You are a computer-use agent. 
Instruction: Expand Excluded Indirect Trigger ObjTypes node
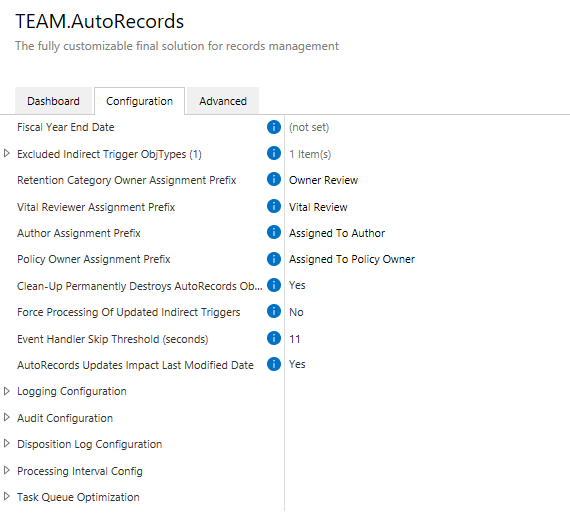tap(7, 153)
